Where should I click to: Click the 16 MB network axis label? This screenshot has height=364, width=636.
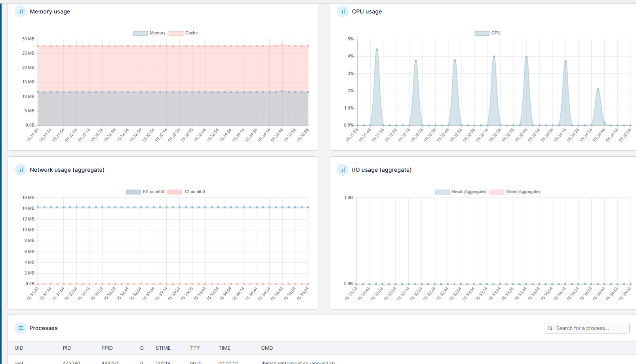click(28, 197)
